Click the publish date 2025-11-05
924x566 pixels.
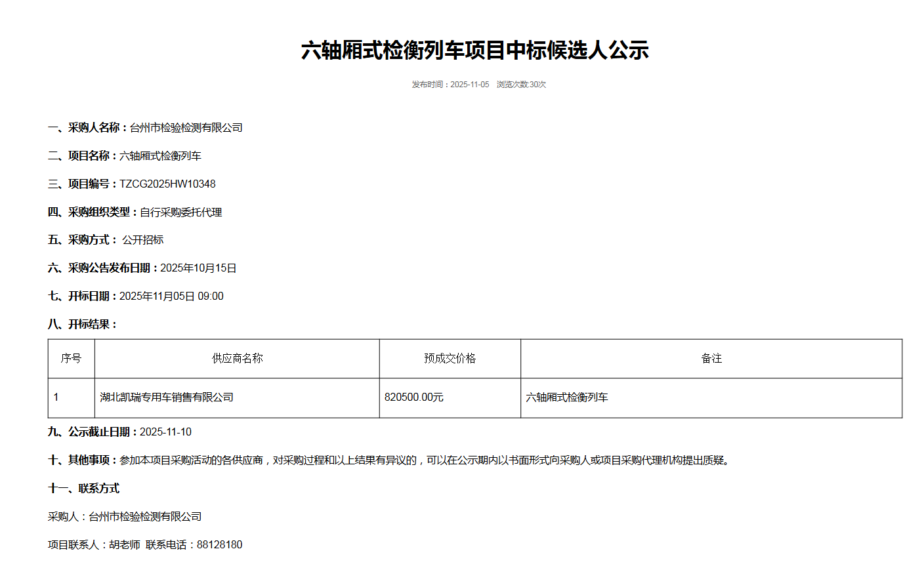point(469,85)
